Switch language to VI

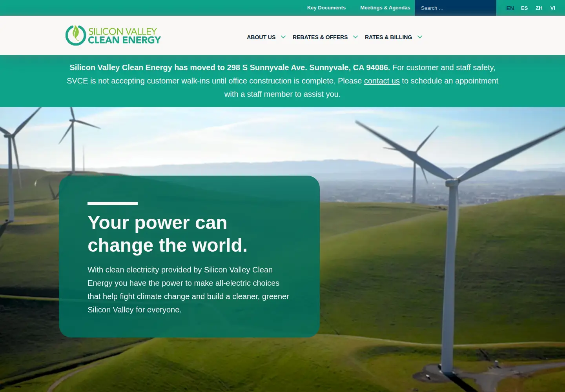[x=553, y=8]
